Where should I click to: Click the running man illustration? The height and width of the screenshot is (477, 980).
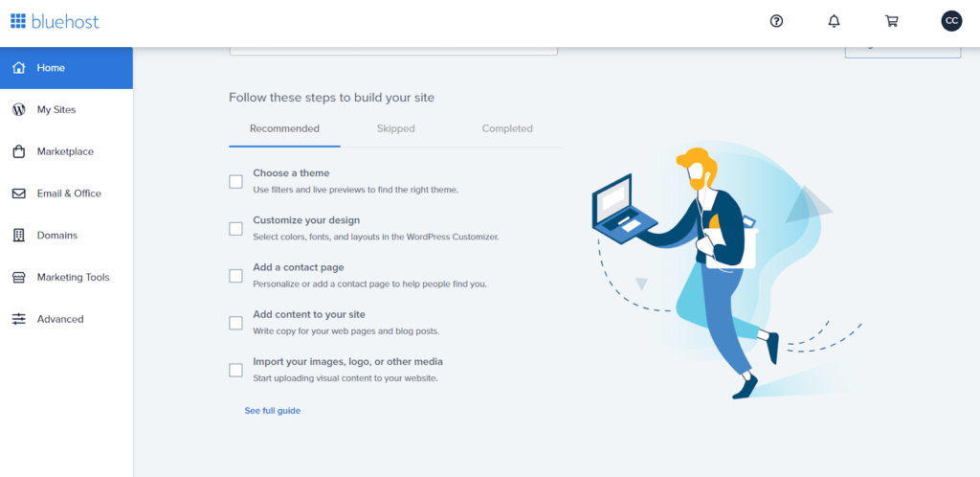(x=725, y=272)
